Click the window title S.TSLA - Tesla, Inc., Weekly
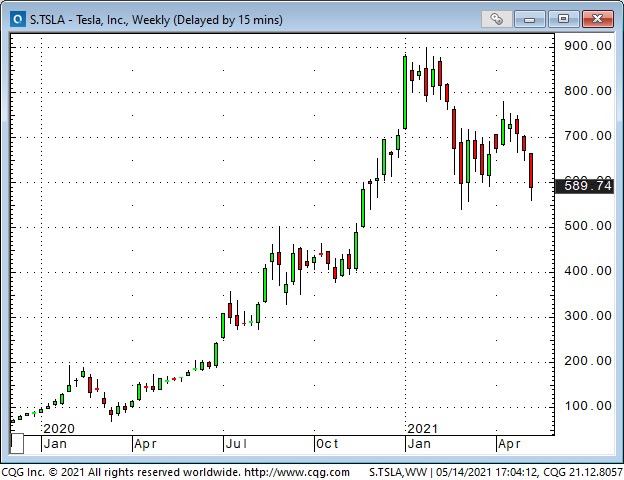This screenshot has height=480, width=624. (156, 20)
